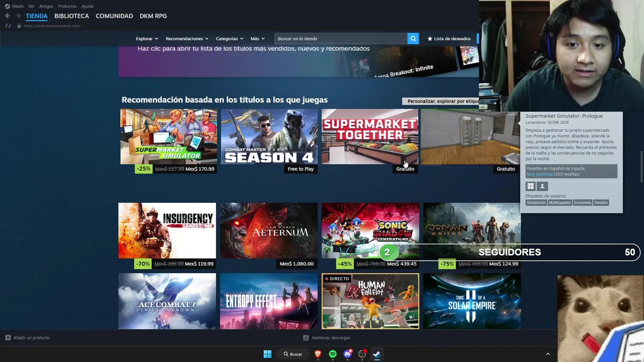
Task: Focus the Buscar en la tienda field
Action: pyautogui.click(x=341, y=39)
